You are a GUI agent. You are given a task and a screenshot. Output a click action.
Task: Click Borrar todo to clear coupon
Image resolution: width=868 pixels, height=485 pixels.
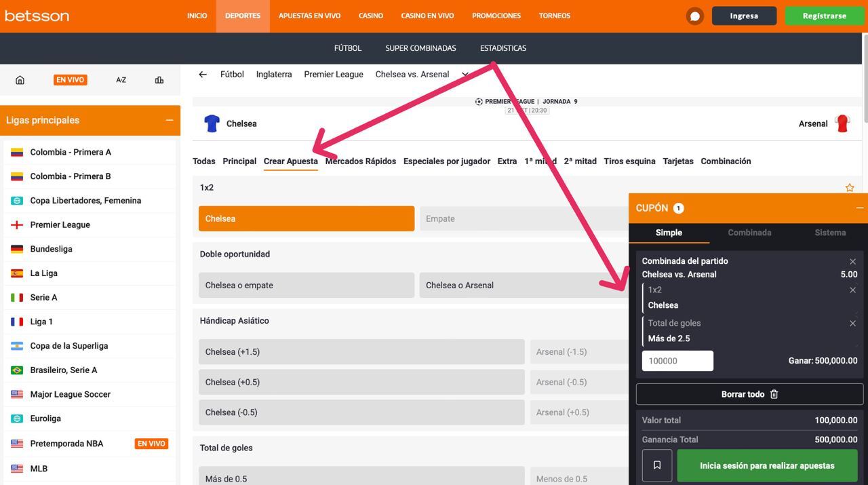(x=749, y=394)
